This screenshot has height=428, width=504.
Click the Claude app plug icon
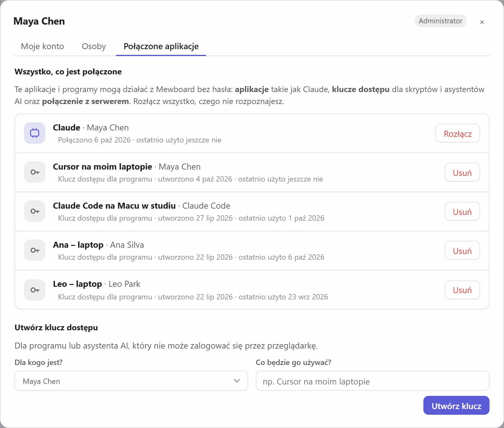tap(35, 133)
